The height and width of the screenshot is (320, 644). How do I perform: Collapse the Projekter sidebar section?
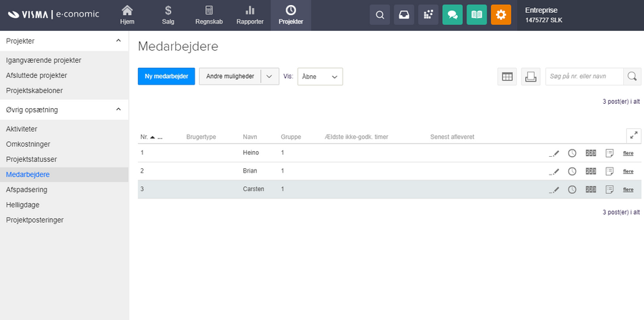pos(118,41)
